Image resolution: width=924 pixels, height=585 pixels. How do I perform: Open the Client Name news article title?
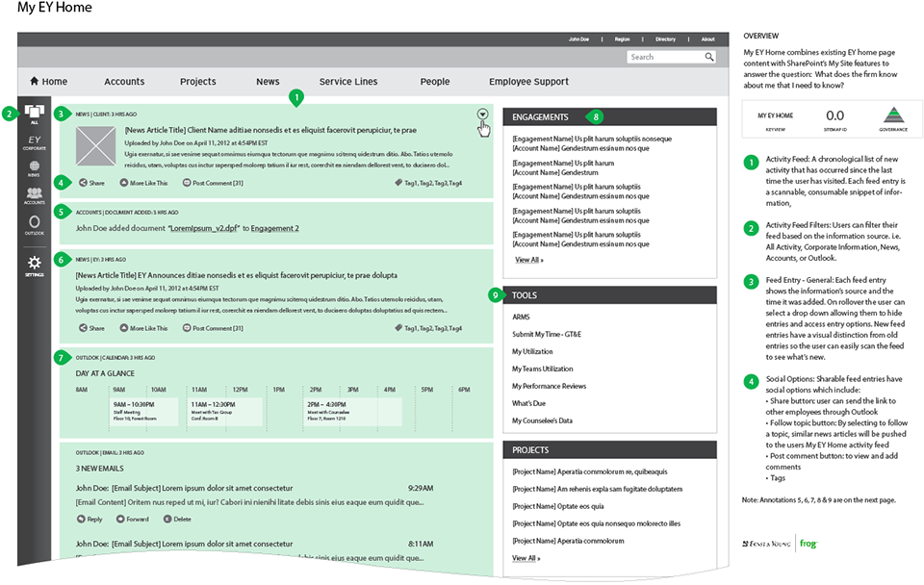tap(270, 130)
